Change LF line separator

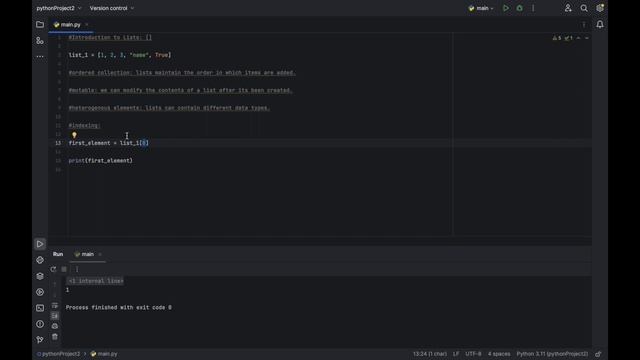pyautogui.click(x=456, y=354)
